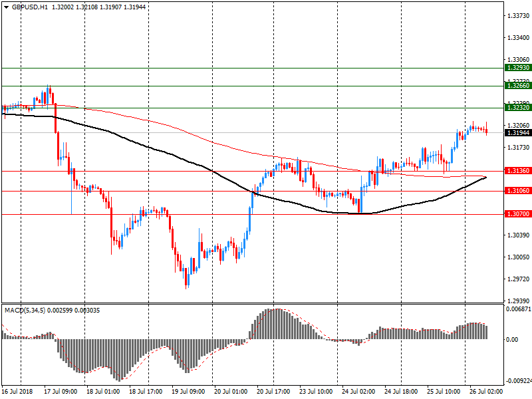Select the GBPUSD,H1 price header text
The image size is (532, 399).
(x=78, y=7)
